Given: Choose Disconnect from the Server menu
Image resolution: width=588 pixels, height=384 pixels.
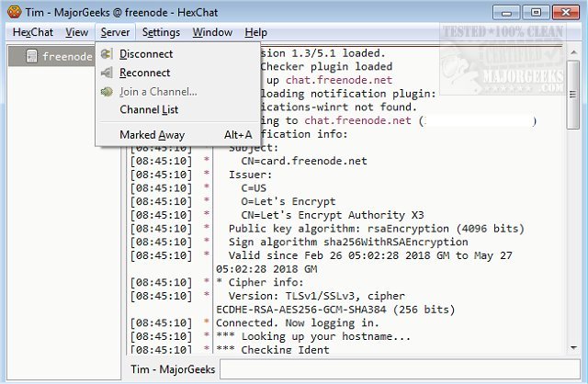Looking at the screenshot, I should [x=178, y=54].
